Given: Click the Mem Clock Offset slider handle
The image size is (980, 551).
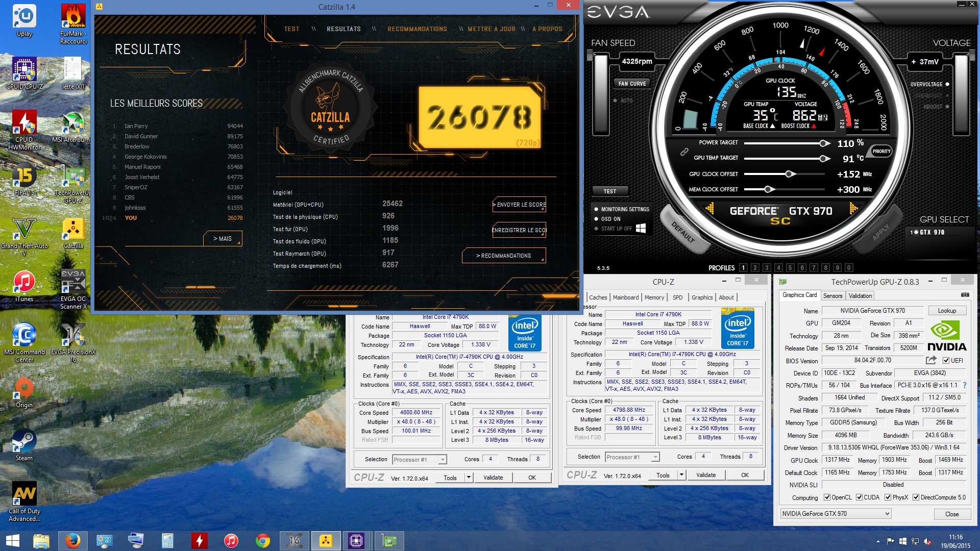Looking at the screenshot, I should [769, 189].
